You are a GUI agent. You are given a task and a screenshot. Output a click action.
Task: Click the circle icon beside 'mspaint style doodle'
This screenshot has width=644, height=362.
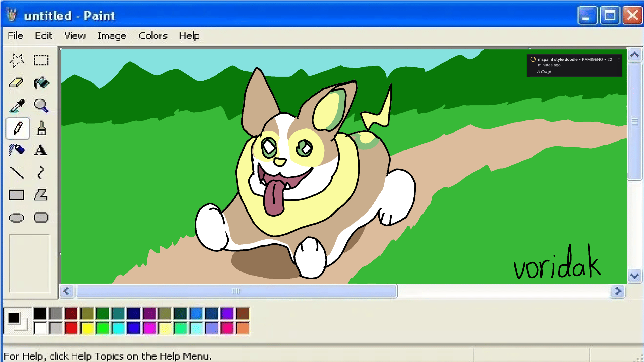(x=533, y=59)
